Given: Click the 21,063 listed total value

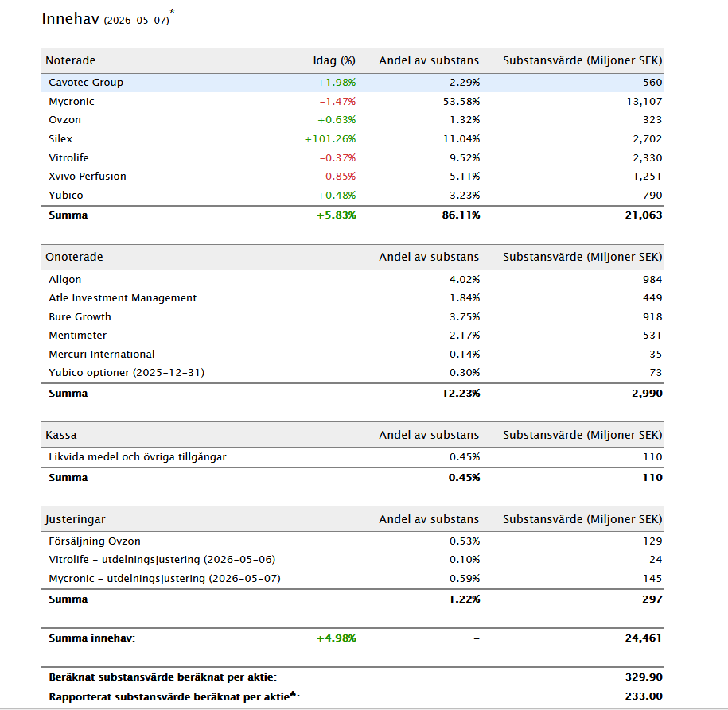Looking at the screenshot, I should click(644, 215).
